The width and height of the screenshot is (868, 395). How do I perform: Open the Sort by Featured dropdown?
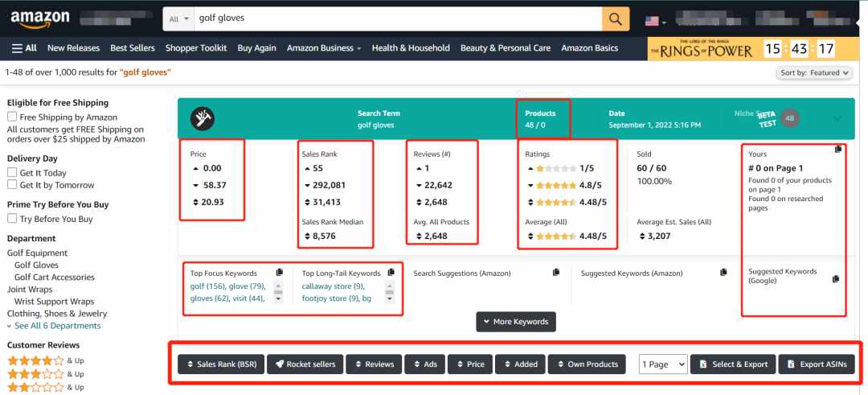pos(815,72)
